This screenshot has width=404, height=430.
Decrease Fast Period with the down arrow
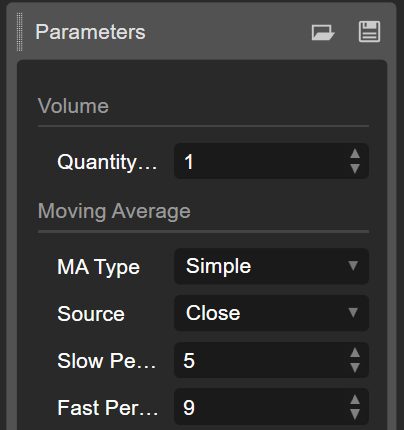pyautogui.click(x=355, y=414)
